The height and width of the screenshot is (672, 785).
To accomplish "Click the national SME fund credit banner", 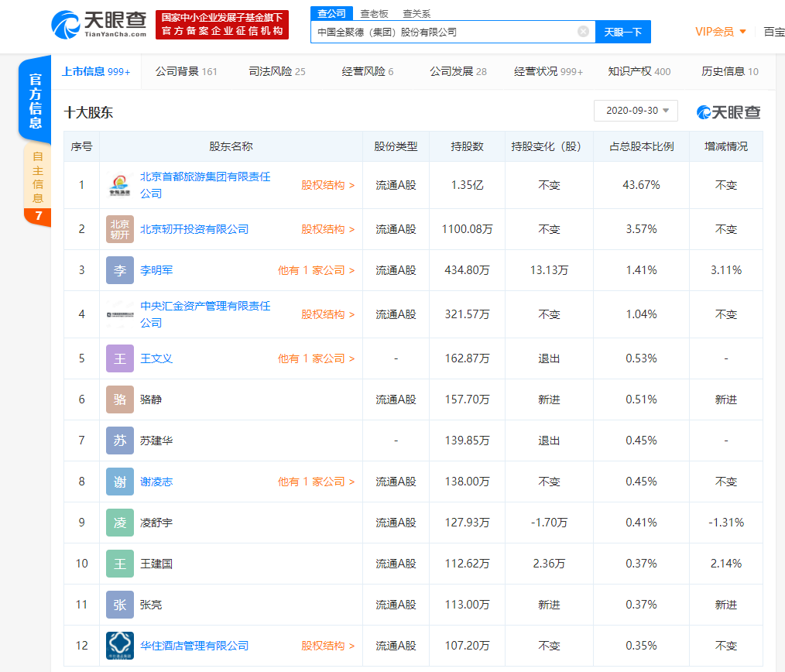I will (x=222, y=25).
